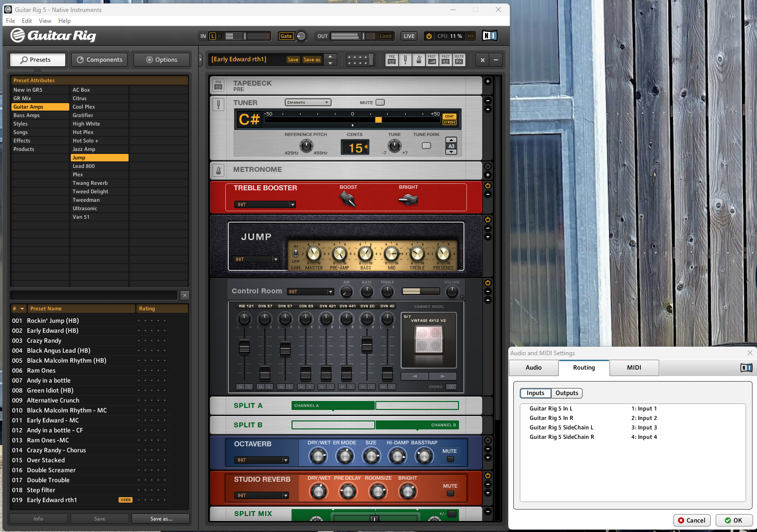This screenshot has height=532, width=757.
Task: Switch tuner to STROBE mode
Action: coord(450,122)
